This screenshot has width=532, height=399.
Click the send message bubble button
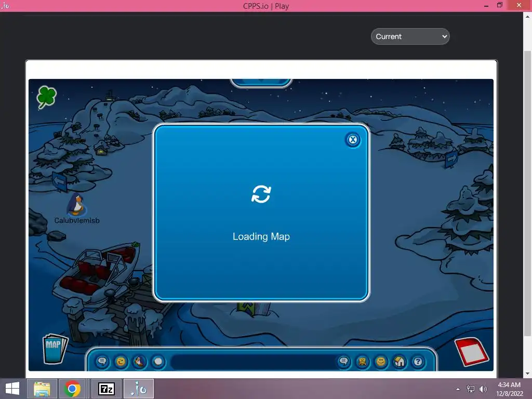[x=343, y=362]
